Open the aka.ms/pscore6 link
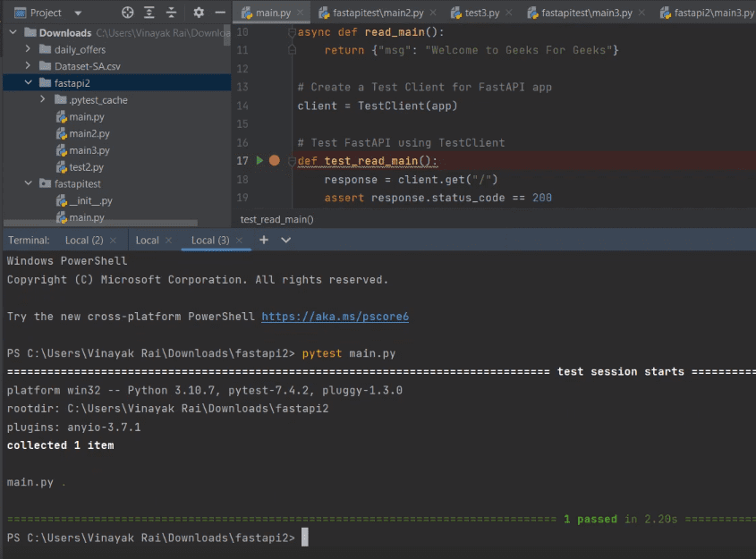 [335, 317]
